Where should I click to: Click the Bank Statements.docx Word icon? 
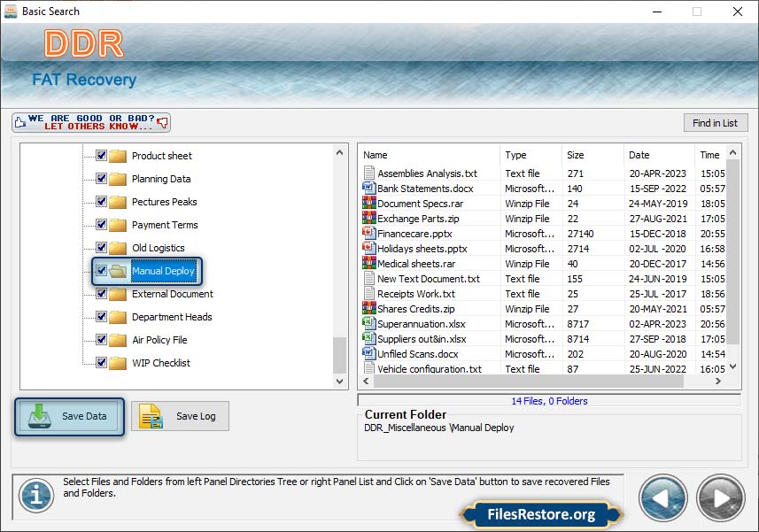pos(369,188)
